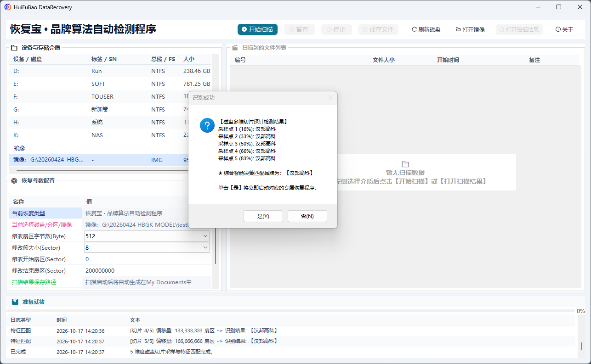The width and height of the screenshot is (591, 364).
Task: Select drive F: TOUSER row
Action: (x=99, y=97)
